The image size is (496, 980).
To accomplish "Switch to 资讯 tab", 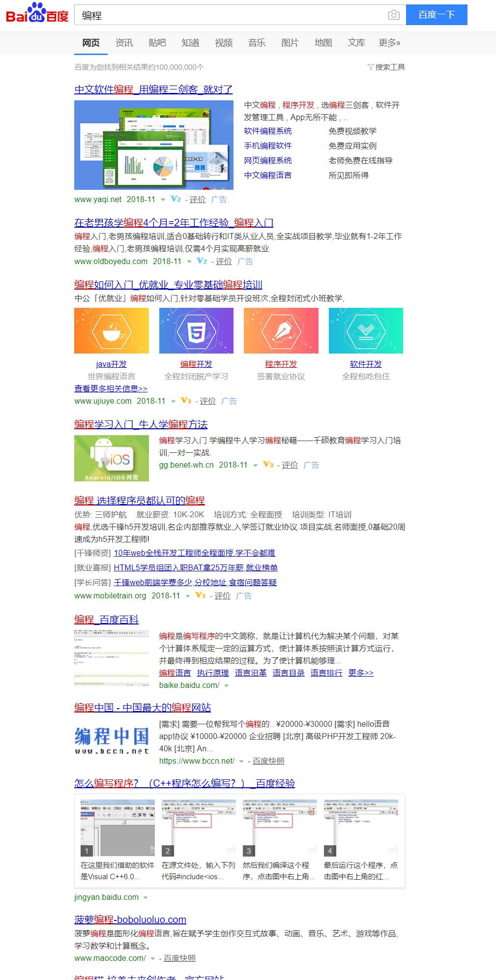I will tap(124, 43).
